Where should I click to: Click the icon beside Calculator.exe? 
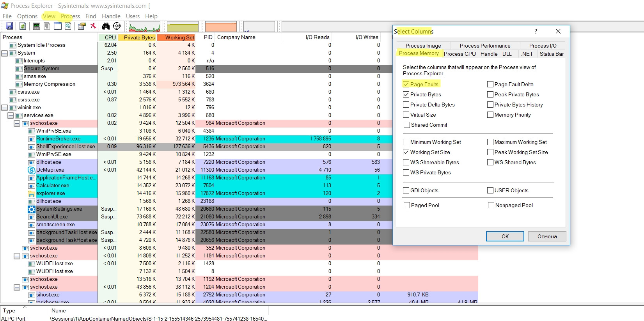click(32, 186)
